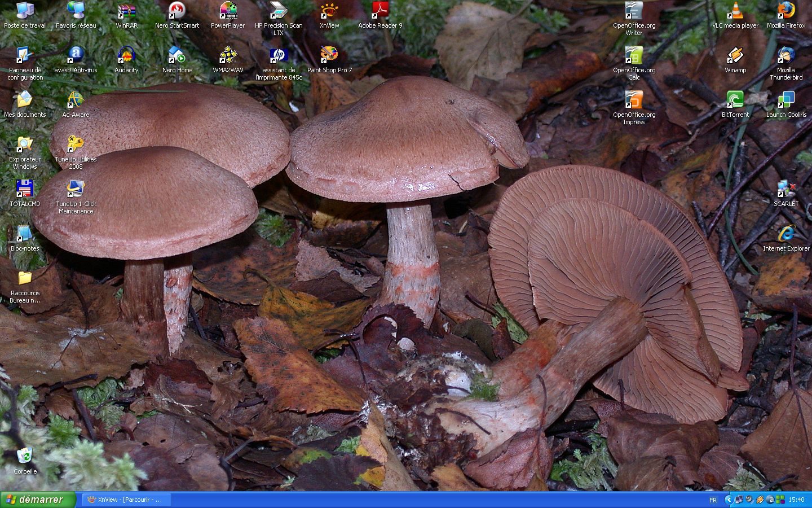The height and width of the screenshot is (508, 812).
Task: Switch to XnView taskbar window
Action: coord(126,500)
